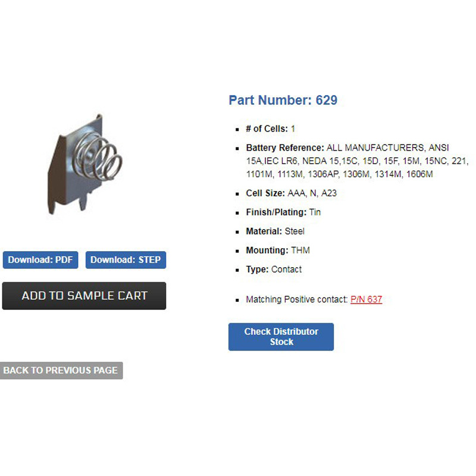Click the Finish/Plating label
476x476 pixels.
pyautogui.click(x=276, y=212)
